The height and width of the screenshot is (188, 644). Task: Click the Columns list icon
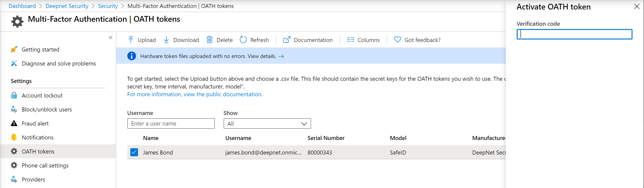(x=350, y=40)
